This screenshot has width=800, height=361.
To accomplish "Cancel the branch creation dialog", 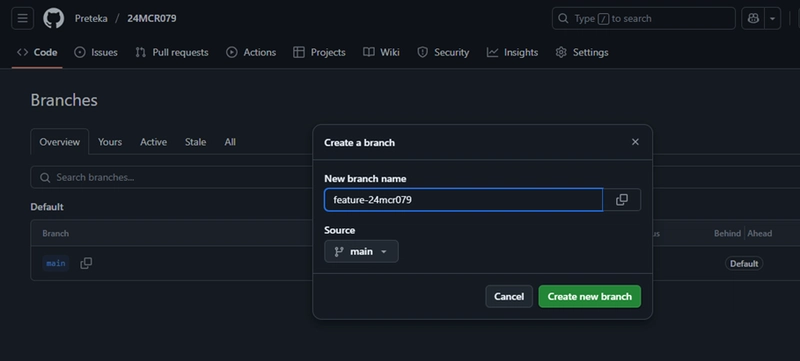I will (509, 296).
